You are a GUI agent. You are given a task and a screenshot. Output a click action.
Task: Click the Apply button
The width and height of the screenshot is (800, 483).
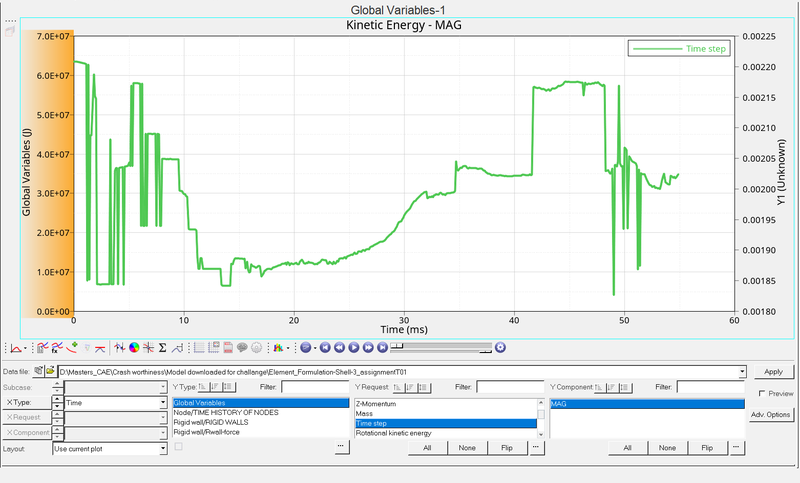(x=772, y=371)
